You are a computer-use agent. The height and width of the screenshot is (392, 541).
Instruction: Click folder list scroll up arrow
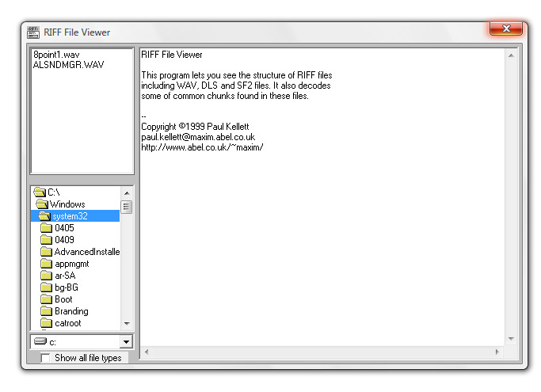[x=127, y=193]
